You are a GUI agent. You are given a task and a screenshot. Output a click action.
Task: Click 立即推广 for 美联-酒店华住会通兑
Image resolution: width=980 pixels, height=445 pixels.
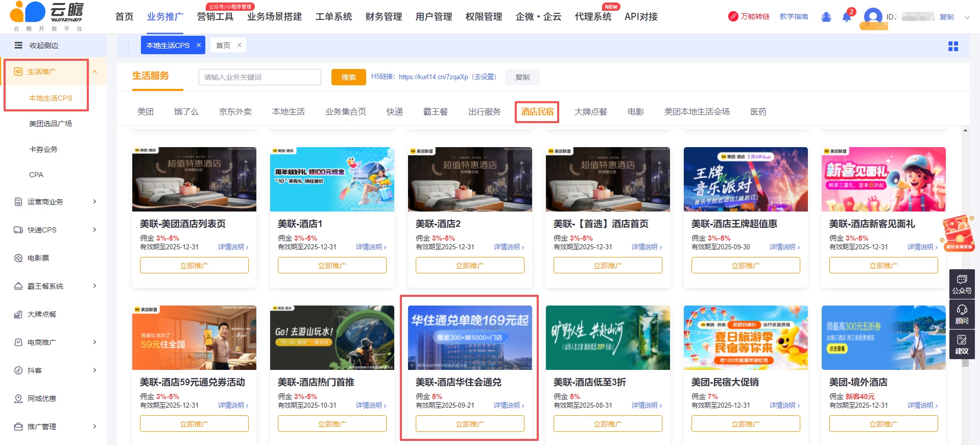pyautogui.click(x=470, y=424)
